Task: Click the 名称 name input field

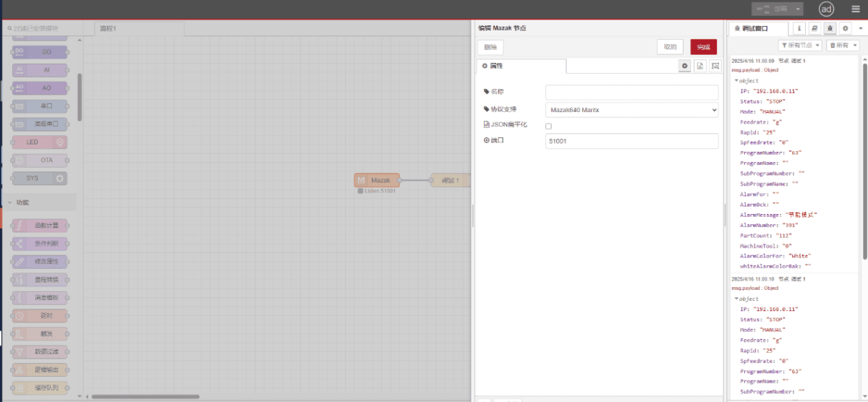Action: pos(632,92)
